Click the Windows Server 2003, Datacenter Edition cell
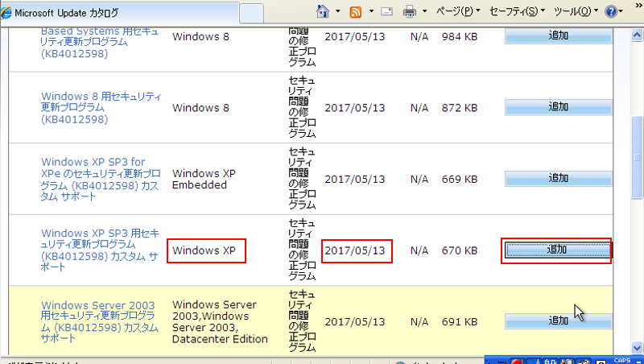This screenshot has height=364, width=644. click(x=220, y=321)
